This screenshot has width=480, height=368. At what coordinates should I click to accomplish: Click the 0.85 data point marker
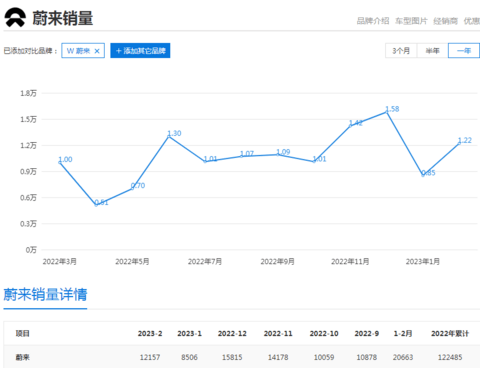point(423,175)
